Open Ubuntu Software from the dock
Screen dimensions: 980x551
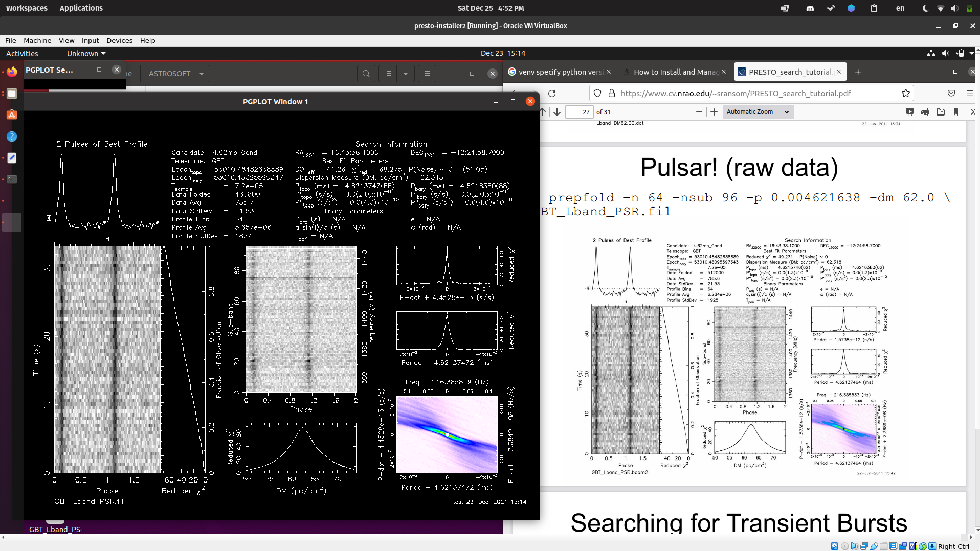click(x=12, y=115)
